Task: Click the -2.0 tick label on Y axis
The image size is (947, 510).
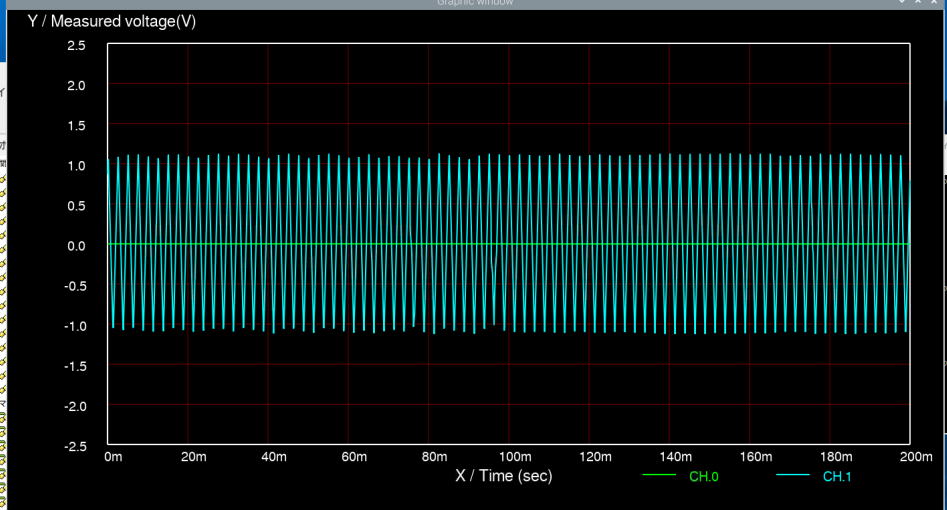Action: click(75, 406)
